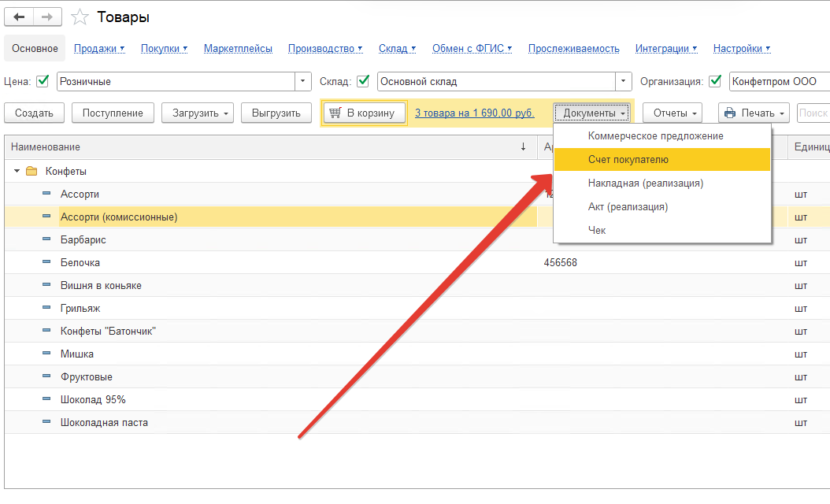Open the Склад navigation menu
This screenshot has height=504, width=830.
tap(397, 48)
